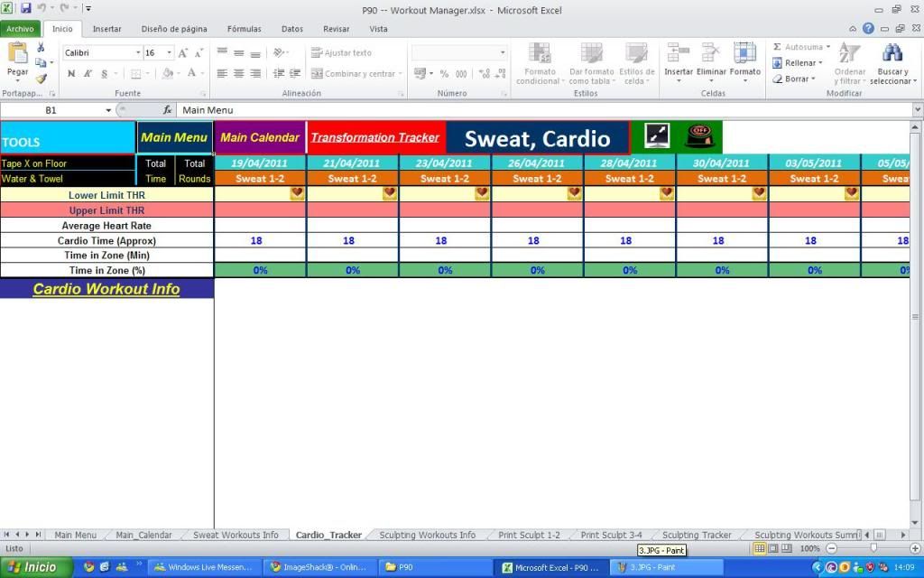Open fill color dropdown arrow

click(x=179, y=74)
